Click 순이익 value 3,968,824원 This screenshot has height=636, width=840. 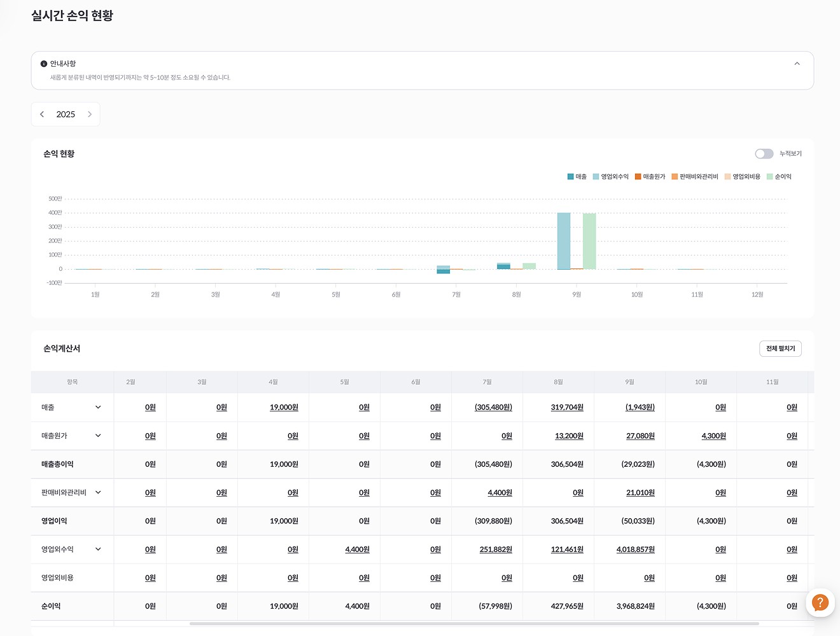636,606
